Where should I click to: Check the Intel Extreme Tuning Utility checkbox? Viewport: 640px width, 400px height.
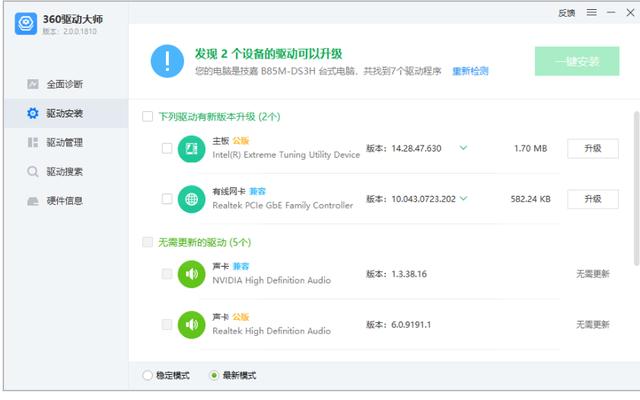click(x=167, y=148)
